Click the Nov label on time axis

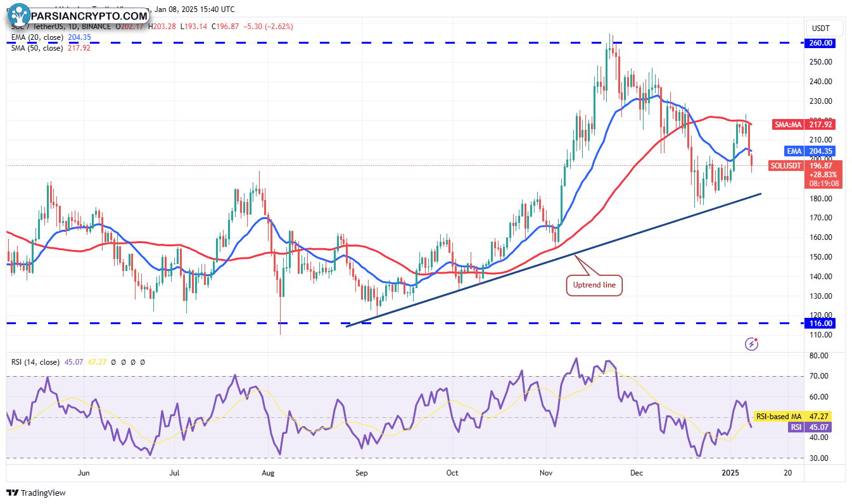[545, 473]
